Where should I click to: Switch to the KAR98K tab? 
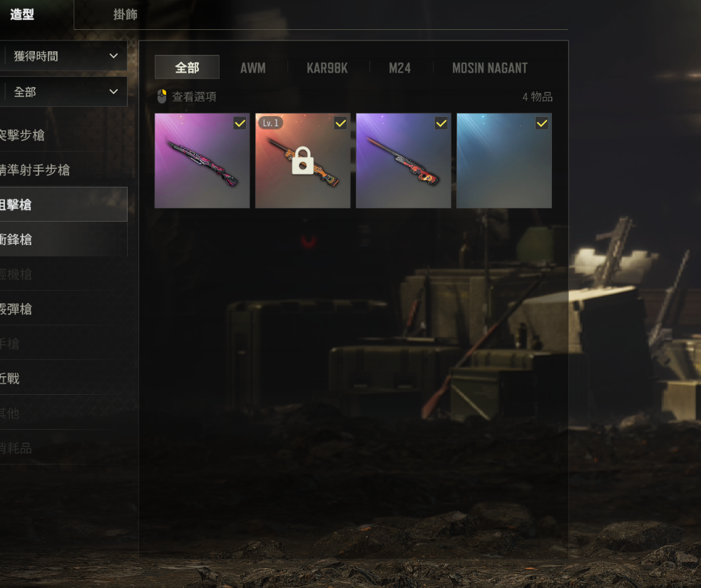coord(327,68)
